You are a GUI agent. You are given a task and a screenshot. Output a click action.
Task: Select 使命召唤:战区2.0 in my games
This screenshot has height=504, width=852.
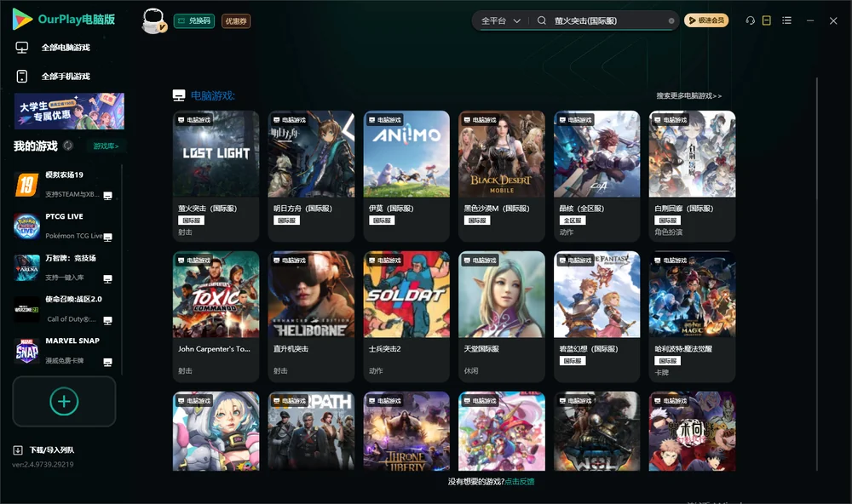[x=66, y=309]
